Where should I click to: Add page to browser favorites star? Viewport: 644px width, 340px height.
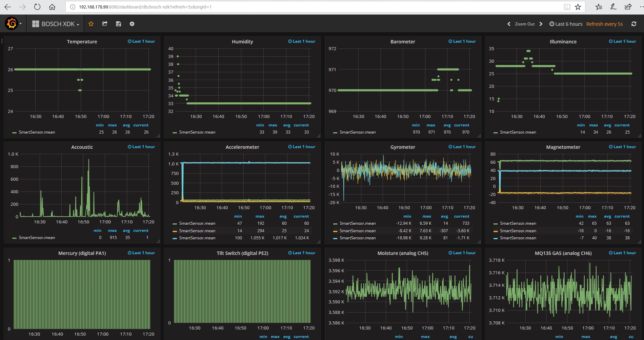578,7
